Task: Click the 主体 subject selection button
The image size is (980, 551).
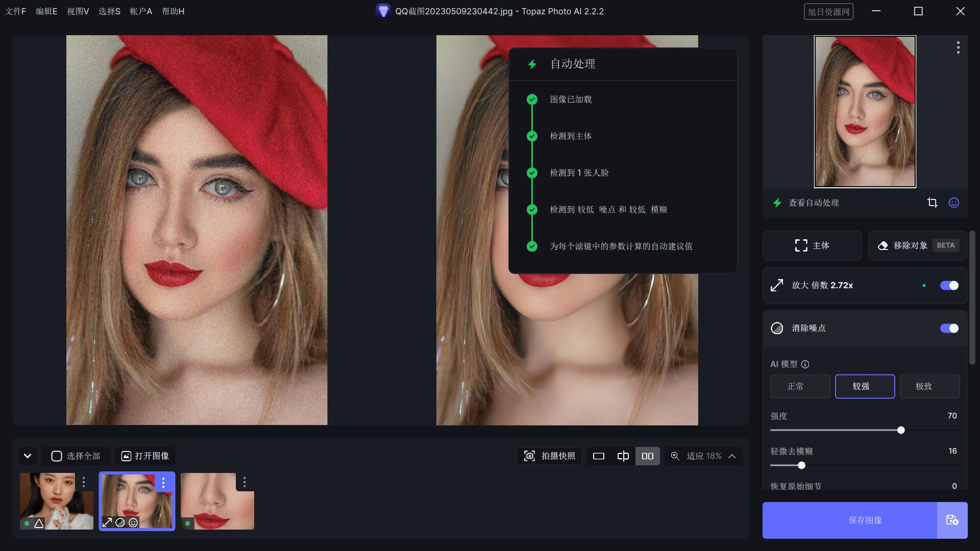Action: pyautogui.click(x=812, y=245)
